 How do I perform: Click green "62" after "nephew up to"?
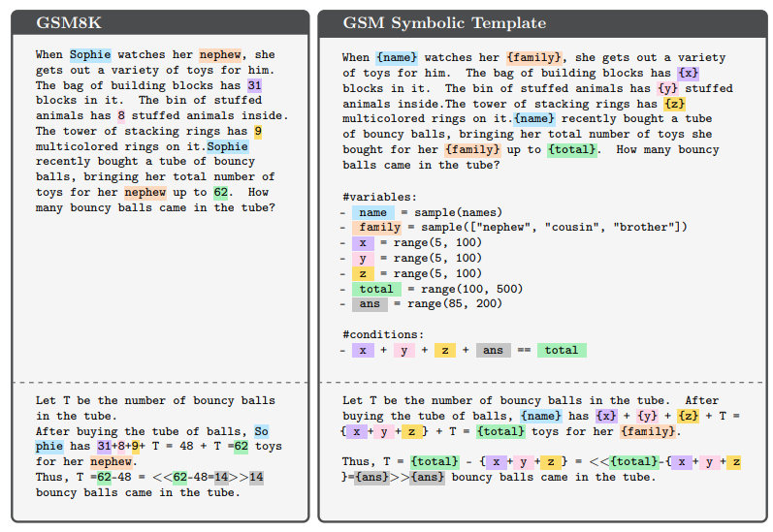click(221, 192)
